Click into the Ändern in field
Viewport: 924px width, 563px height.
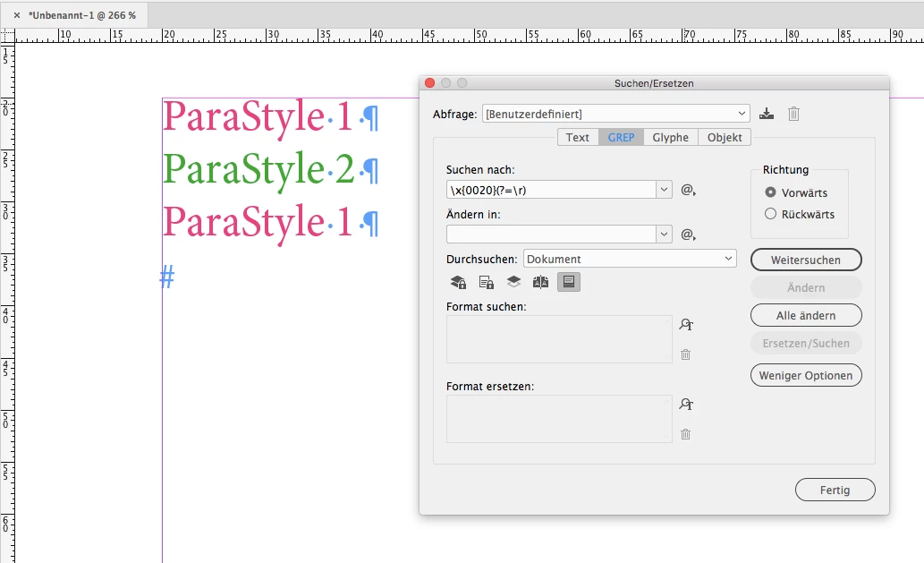click(x=551, y=234)
